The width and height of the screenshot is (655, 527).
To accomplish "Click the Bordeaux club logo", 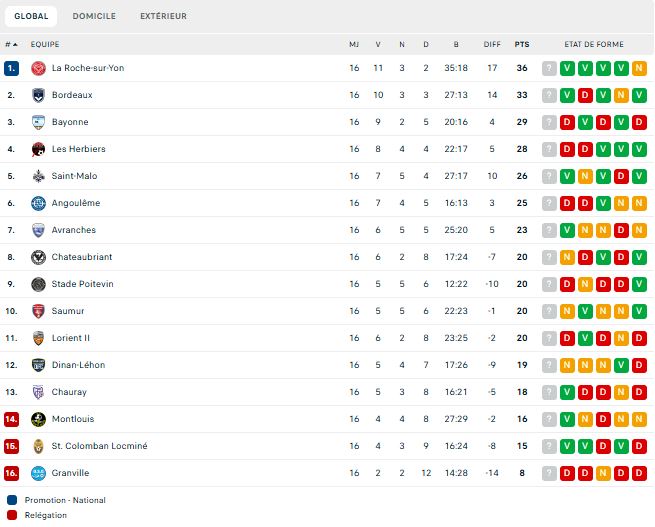I will pos(38,95).
